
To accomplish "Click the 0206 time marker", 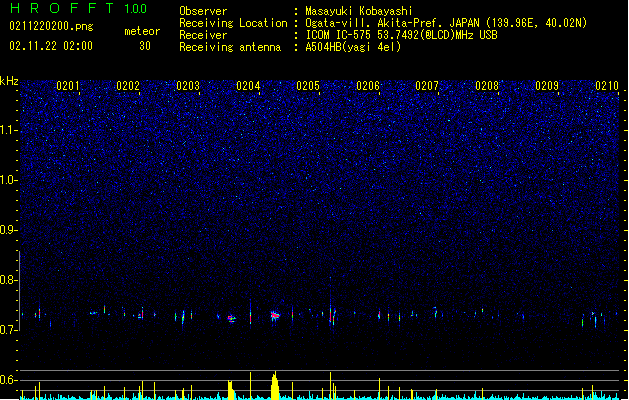I will pos(368,86).
